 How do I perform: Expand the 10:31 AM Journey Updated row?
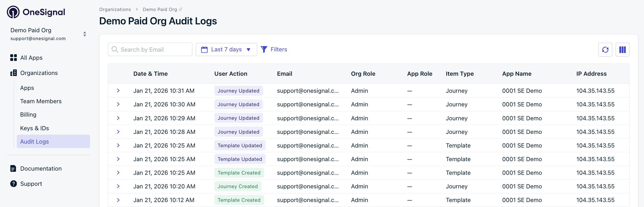[118, 91]
